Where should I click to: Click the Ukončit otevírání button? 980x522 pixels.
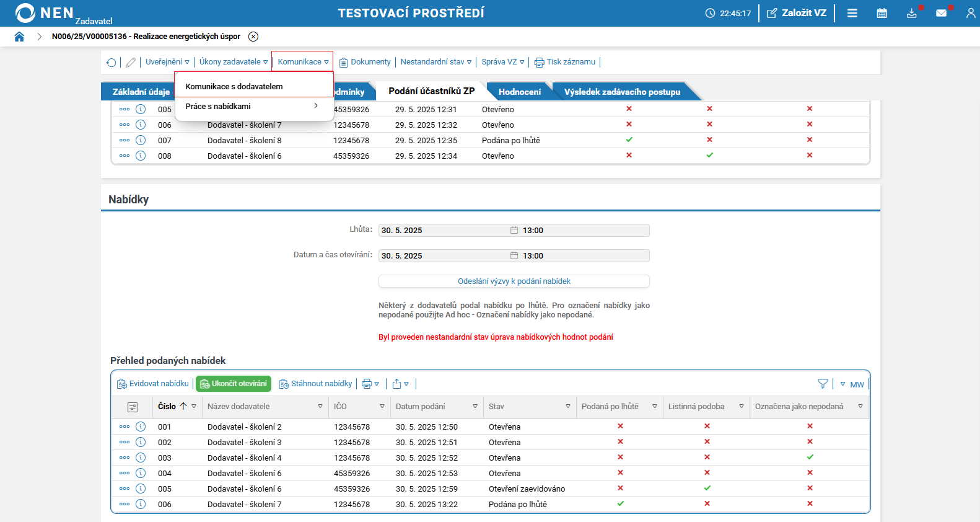234,384
